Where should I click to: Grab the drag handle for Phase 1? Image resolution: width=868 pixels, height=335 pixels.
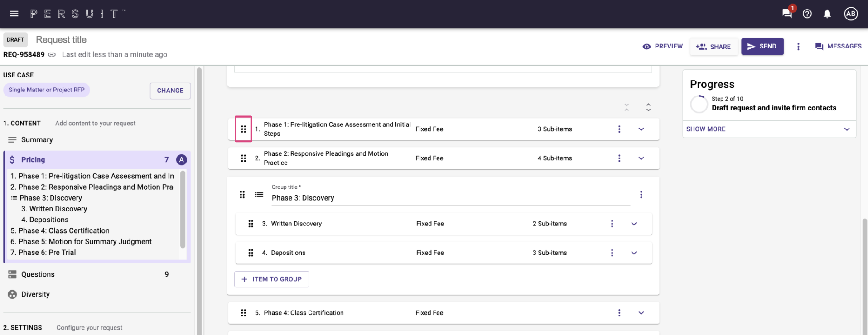[x=243, y=129]
